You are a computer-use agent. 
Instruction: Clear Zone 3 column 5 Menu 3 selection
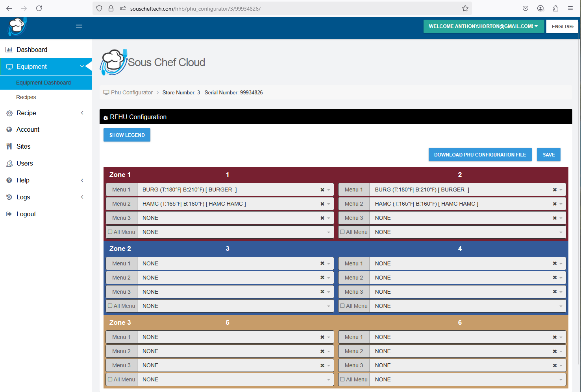coord(322,365)
